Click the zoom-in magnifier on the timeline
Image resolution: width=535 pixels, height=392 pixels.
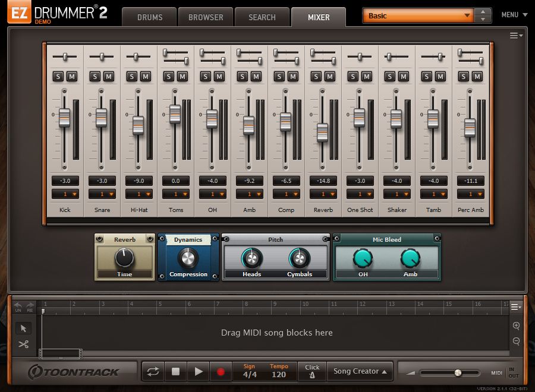516,326
